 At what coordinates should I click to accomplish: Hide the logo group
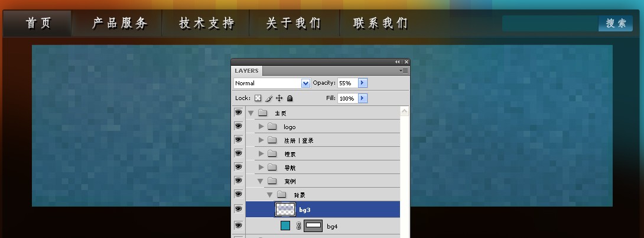(239, 126)
